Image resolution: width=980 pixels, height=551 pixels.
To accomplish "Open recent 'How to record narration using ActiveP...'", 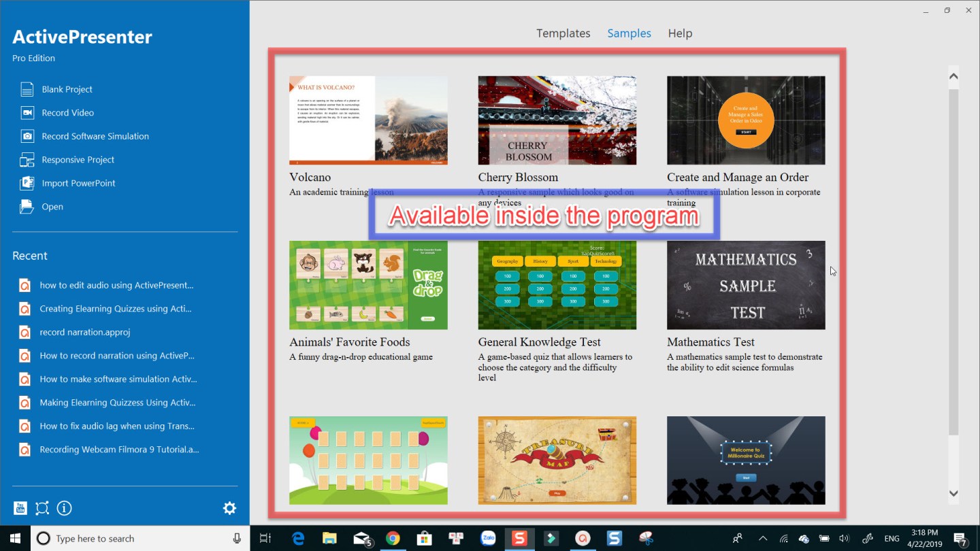I will [x=107, y=356].
